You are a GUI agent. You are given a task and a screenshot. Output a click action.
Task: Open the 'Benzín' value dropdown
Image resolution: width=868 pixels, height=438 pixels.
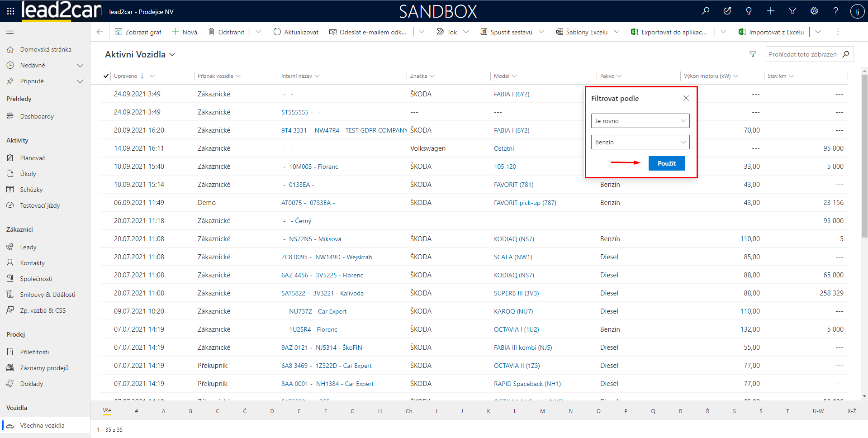tap(640, 142)
